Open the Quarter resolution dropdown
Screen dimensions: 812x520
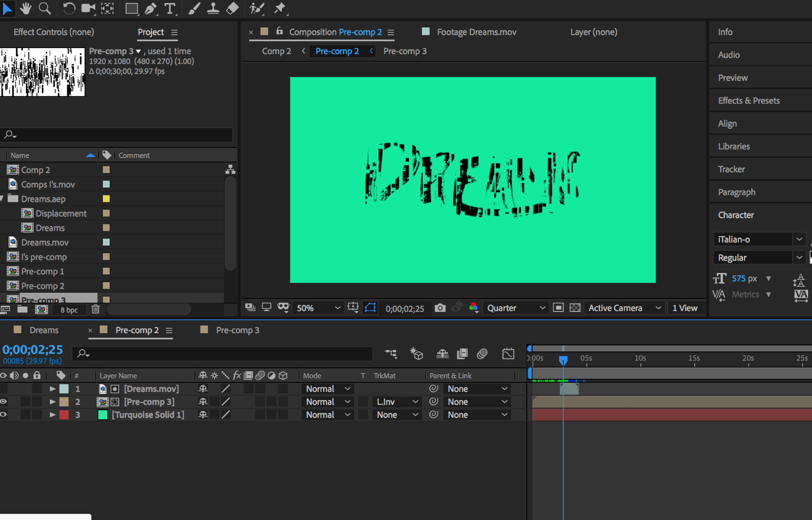515,308
